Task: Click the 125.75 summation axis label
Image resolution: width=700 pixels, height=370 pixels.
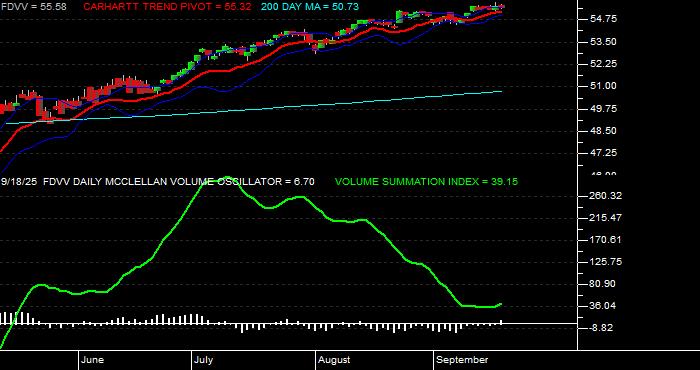Action: pyautogui.click(x=605, y=262)
